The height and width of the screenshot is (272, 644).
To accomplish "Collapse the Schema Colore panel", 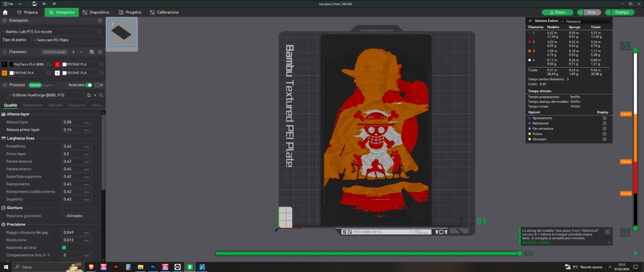I will point(530,21).
